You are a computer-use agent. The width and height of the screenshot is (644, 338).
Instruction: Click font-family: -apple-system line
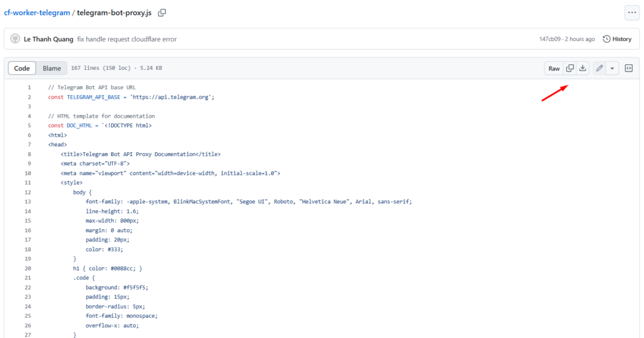(248, 201)
